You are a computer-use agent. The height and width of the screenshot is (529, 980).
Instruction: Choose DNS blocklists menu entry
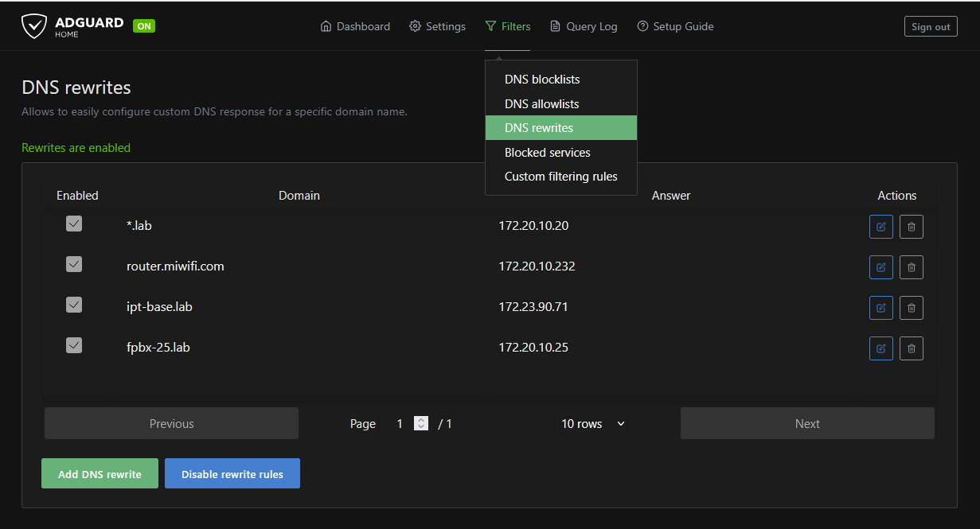[542, 80]
